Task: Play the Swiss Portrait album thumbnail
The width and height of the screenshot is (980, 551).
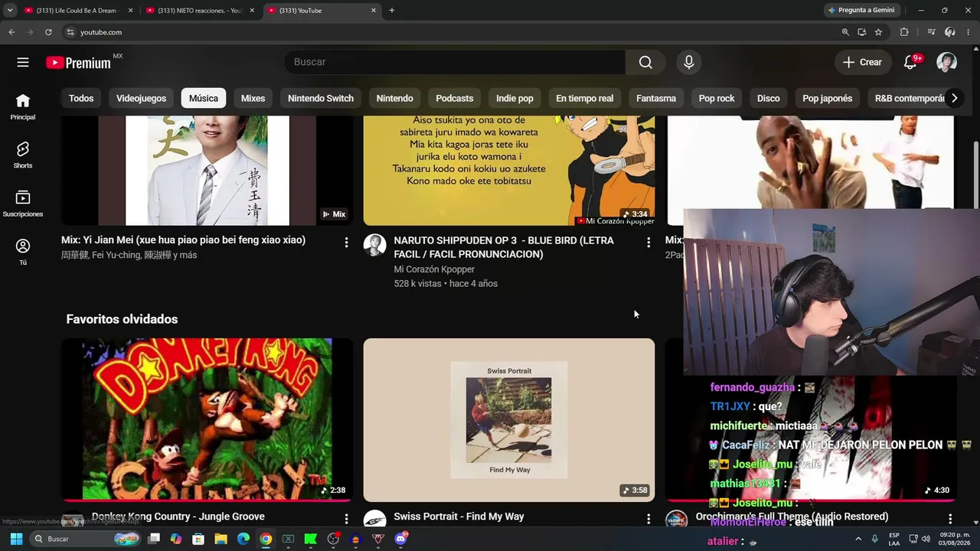Action: [509, 419]
